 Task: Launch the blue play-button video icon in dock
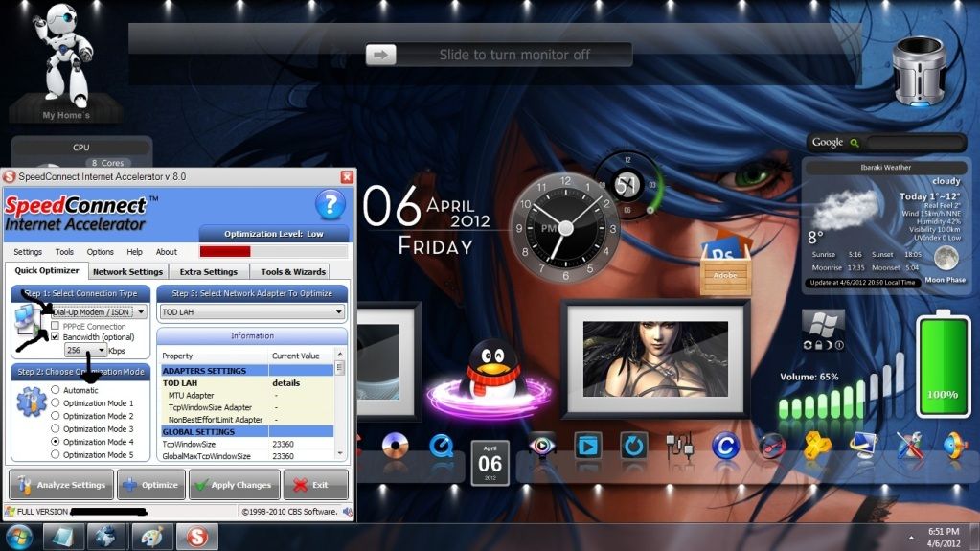[587, 446]
